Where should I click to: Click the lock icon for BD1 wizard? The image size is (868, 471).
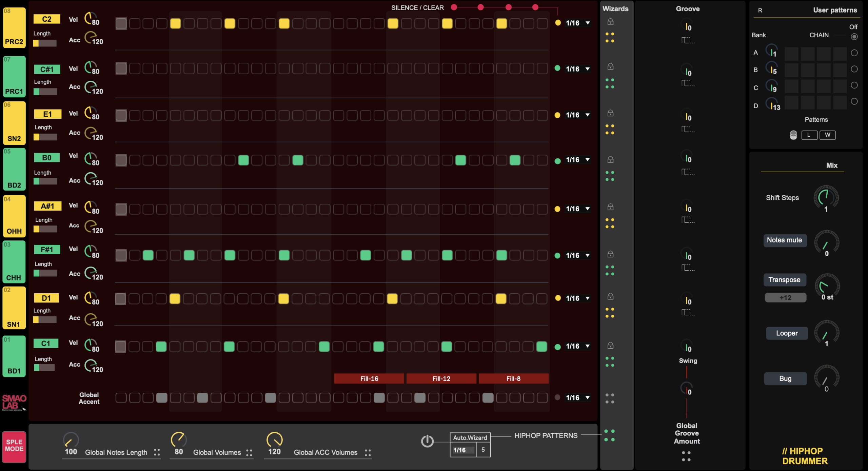610,346
